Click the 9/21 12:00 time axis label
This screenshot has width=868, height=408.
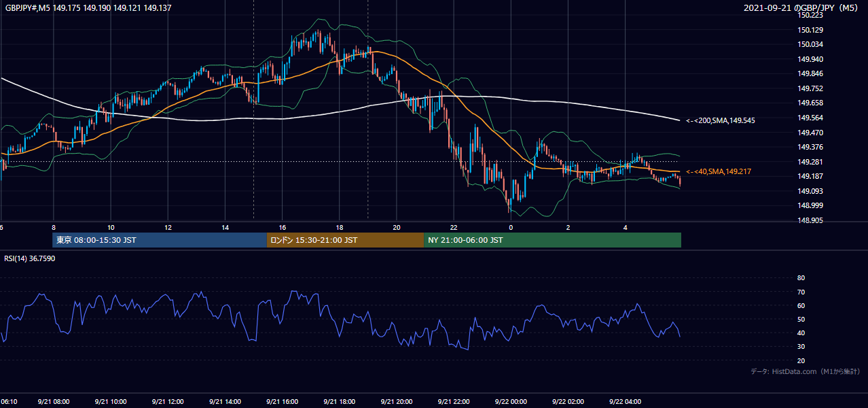point(168,402)
